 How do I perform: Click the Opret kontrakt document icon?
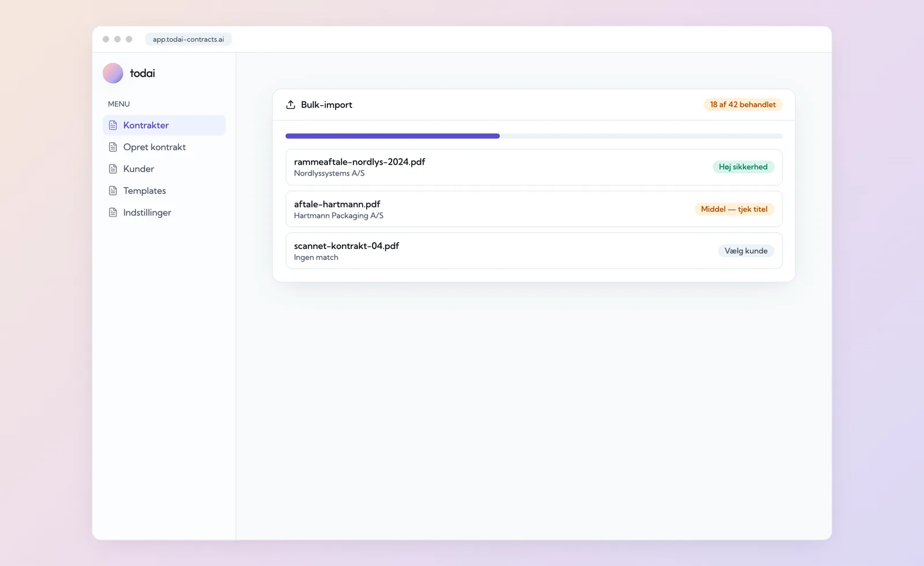point(113,147)
